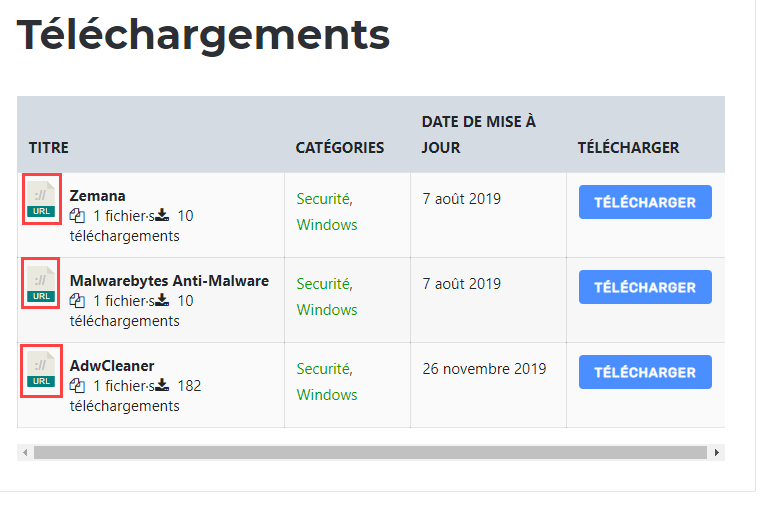Click the files icon under AdwCleaner
This screenshot has width=767, height=505.
pos(77,386)
